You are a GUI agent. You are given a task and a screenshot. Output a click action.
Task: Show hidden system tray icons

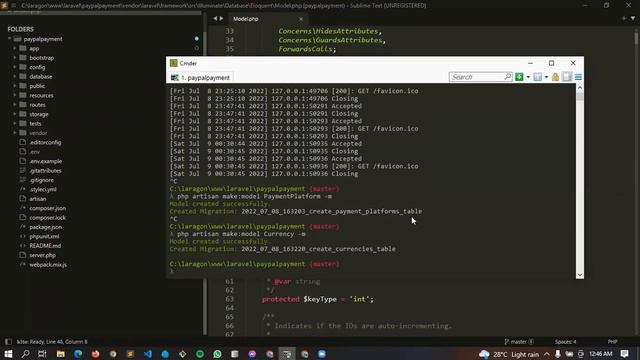point(547,354)
